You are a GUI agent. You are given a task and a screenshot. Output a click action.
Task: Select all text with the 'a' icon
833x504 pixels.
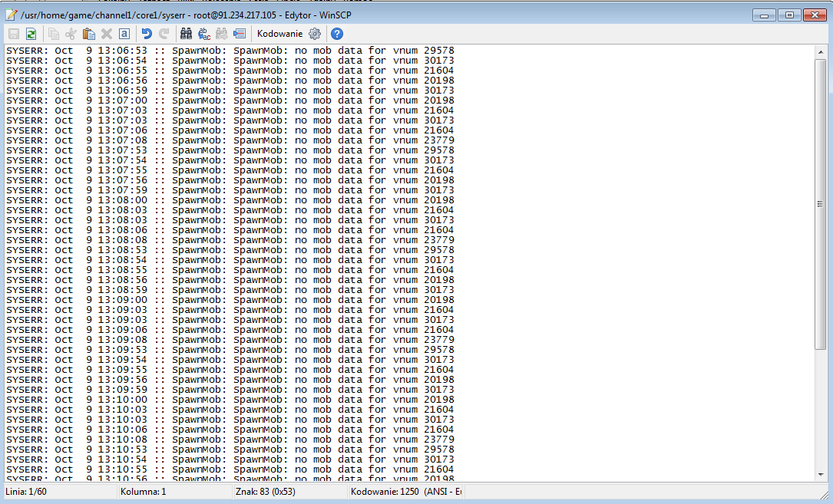124,34
